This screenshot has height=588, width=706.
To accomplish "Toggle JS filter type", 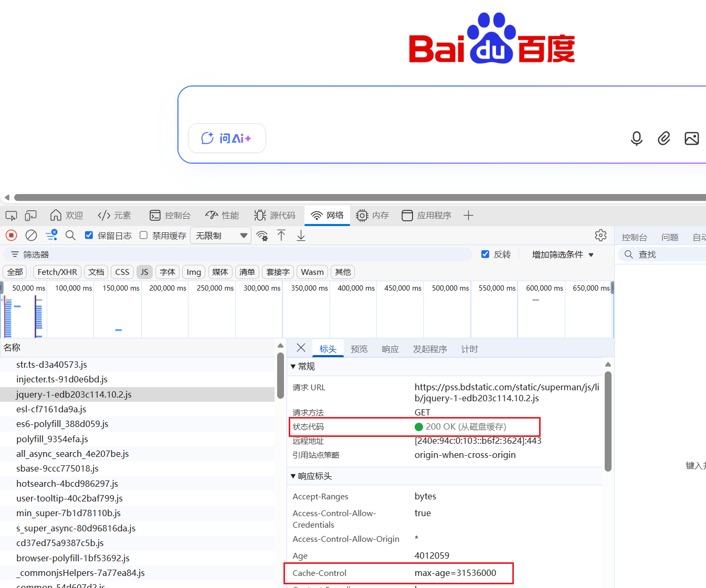I will [144, 272].
